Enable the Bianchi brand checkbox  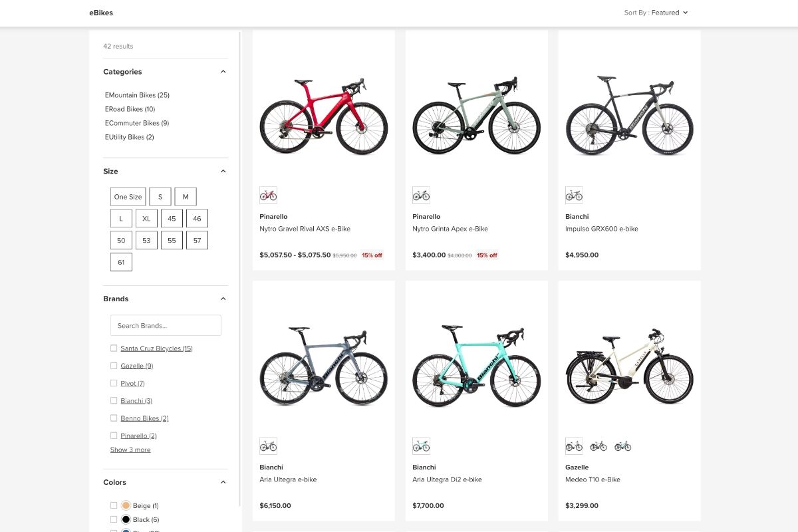tap(114, 400)
